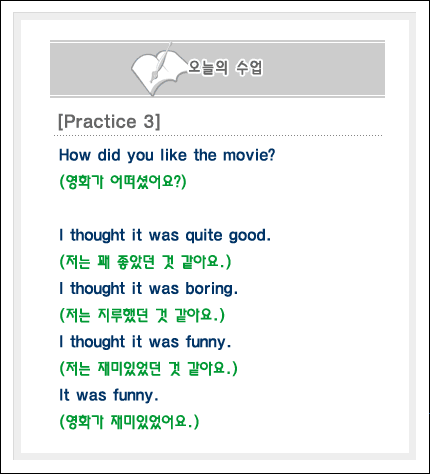
Task: Click Korean line 영화가 어떠셨어요?
Action: (123, 182)
